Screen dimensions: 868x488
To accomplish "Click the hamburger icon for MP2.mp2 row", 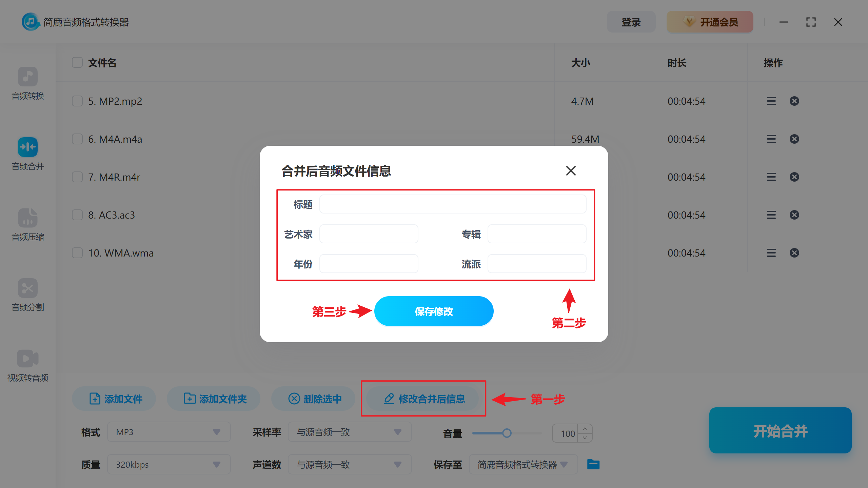I will 771,101.
